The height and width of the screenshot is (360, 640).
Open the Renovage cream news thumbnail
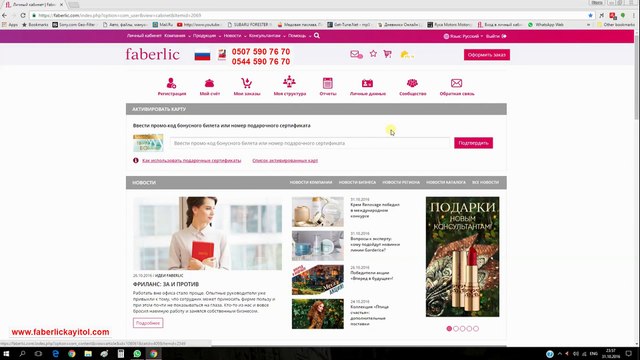point(318,212)
